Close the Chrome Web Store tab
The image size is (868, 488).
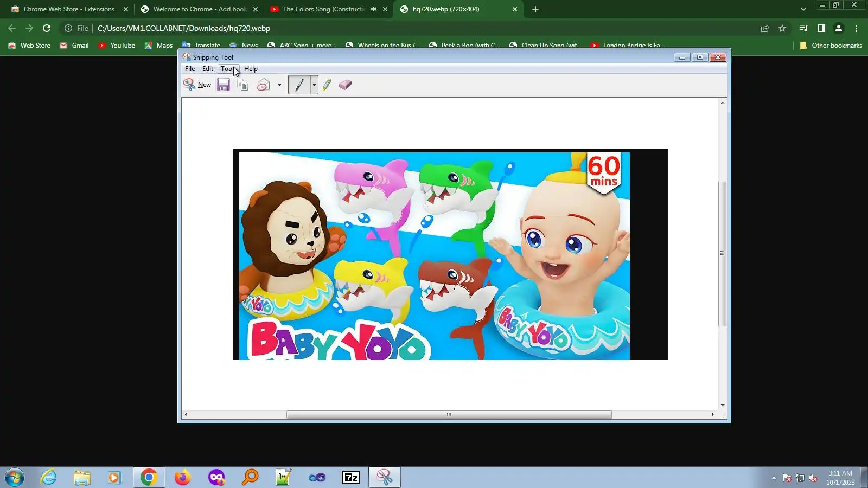126,9
